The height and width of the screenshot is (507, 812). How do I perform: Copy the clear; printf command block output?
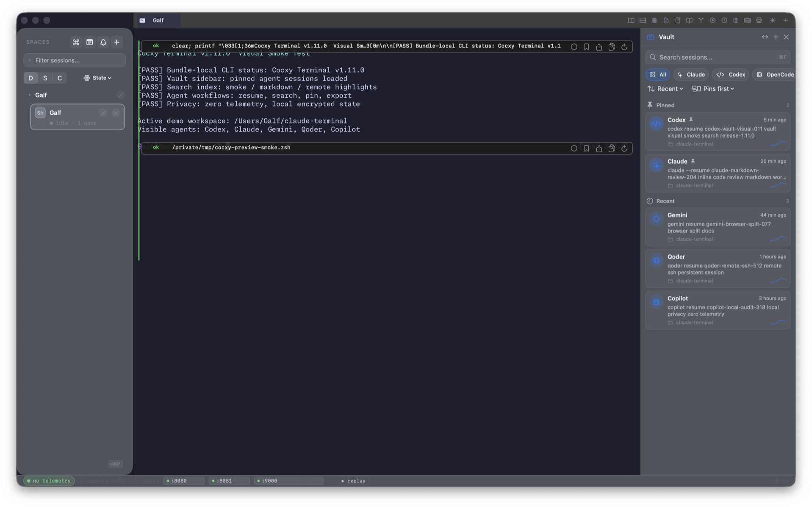(x=612, y=47)
